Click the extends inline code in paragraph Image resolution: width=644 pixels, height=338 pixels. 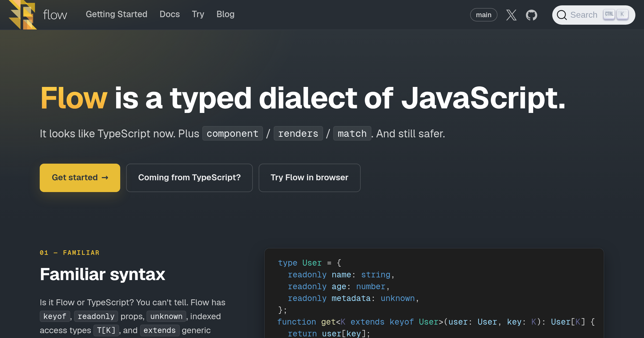(x=160, y=330)
